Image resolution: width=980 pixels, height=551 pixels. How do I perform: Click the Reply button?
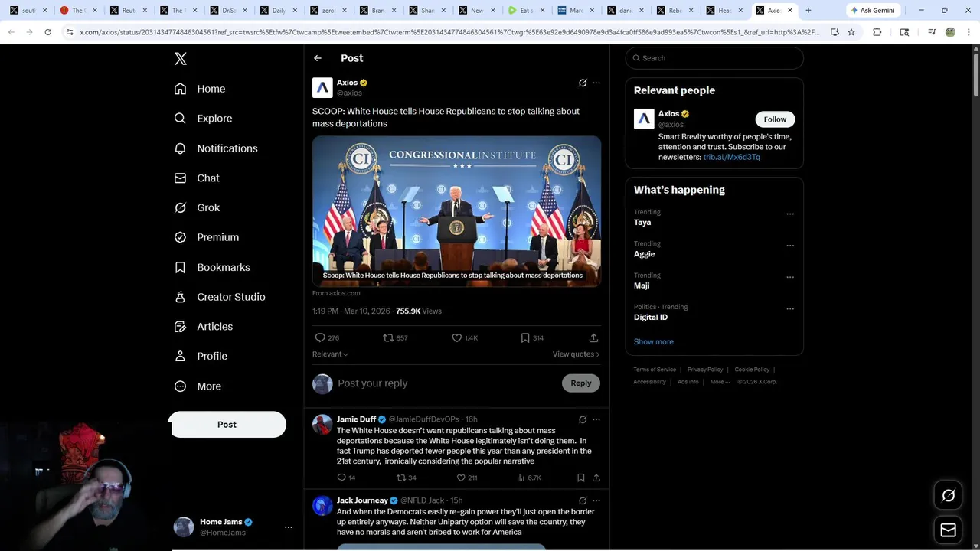tap(581, 383)
